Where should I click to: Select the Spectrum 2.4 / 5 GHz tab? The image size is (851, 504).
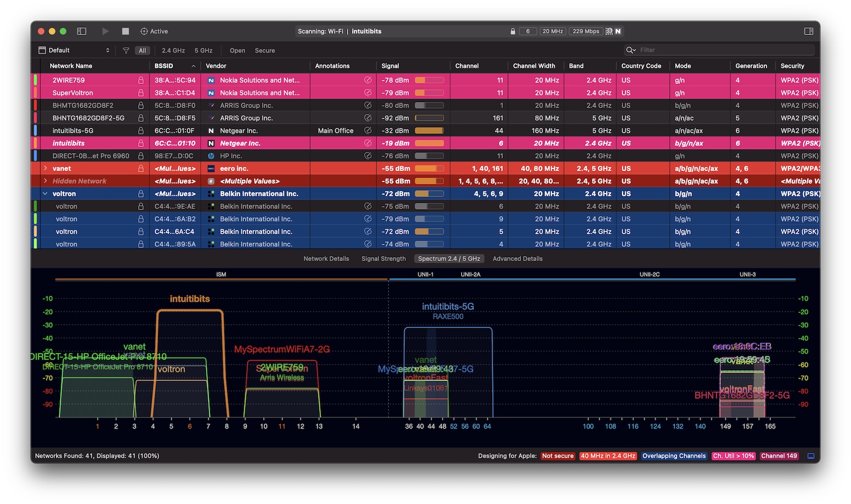click(449, 259)
